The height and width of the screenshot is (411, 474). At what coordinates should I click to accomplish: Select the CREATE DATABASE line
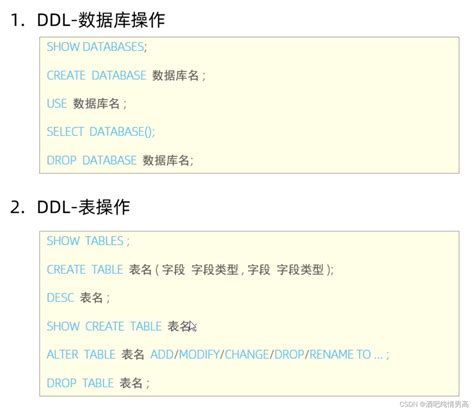[x=126, y=75]
